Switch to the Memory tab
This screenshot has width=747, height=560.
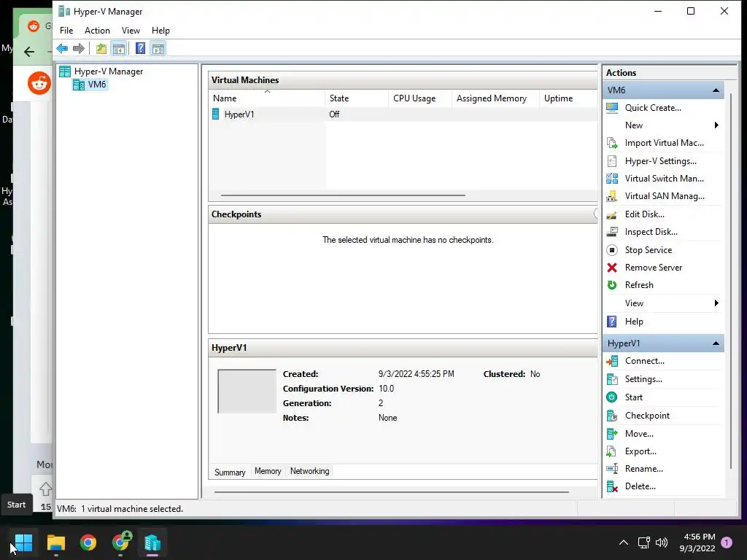coord(268,471)
